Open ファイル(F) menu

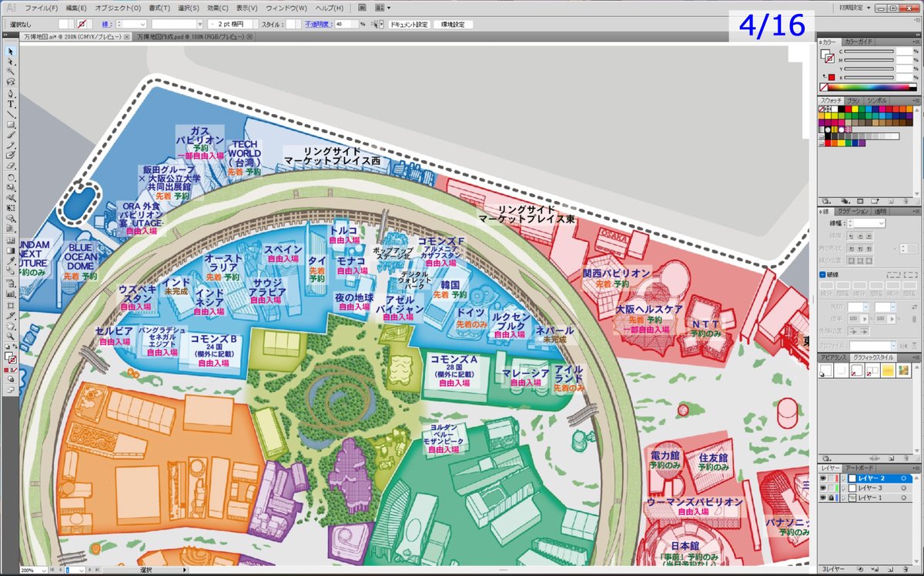tap(42, 7)
